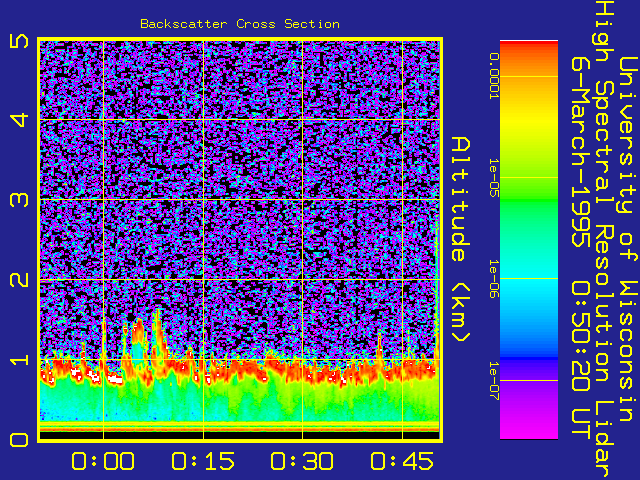
Task: Click the altitude axis label '2'
Action: point(19,280)
